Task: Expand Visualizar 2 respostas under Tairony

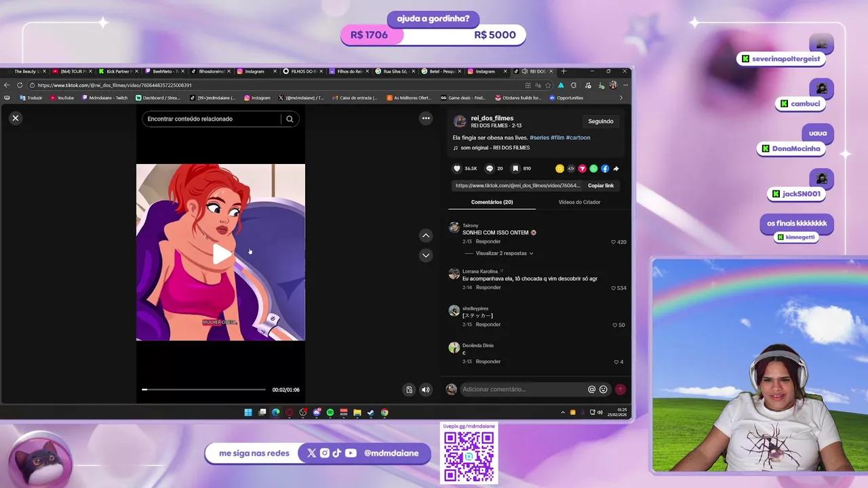Action: (504, 253)
